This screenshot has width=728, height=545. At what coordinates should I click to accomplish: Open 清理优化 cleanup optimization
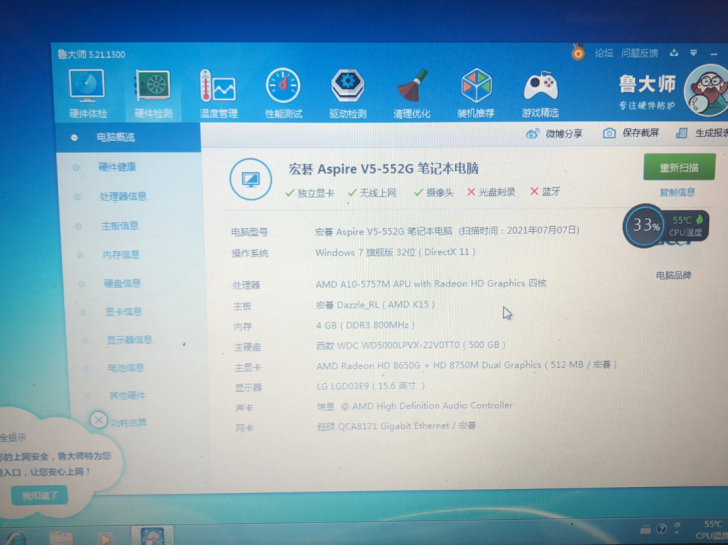tap(412, 93)
